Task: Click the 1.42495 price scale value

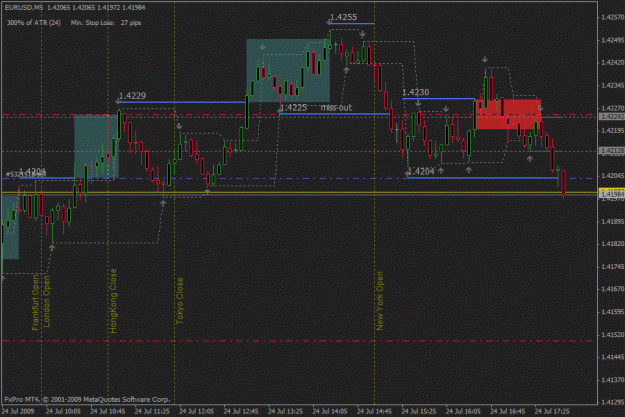Action: pos(613,40)
